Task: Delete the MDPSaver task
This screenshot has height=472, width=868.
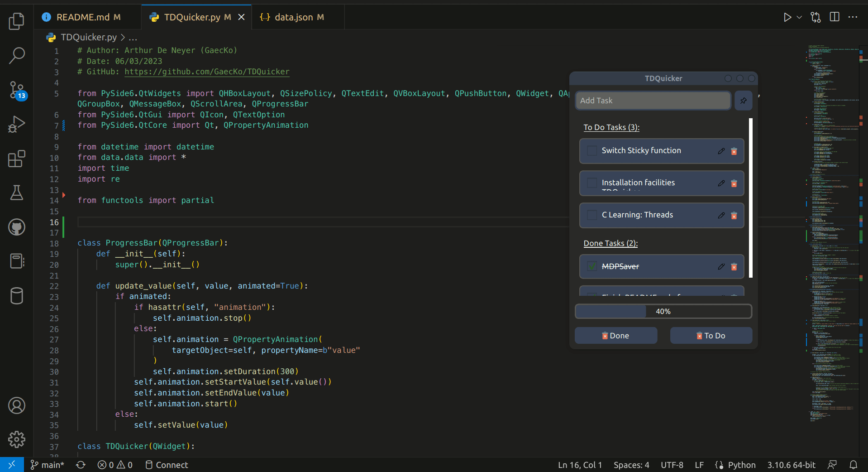Action: click(734, 267)
